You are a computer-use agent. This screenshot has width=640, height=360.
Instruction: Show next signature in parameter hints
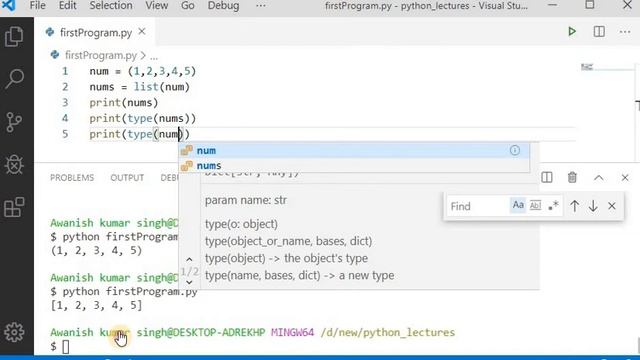(x=189, y=282)
